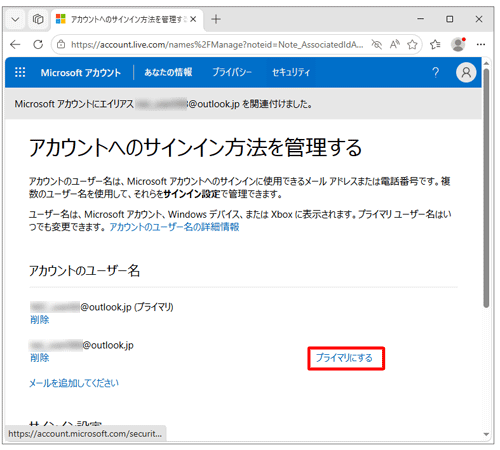
Task: Open the help question mark icon
Action: coord(435,72)
